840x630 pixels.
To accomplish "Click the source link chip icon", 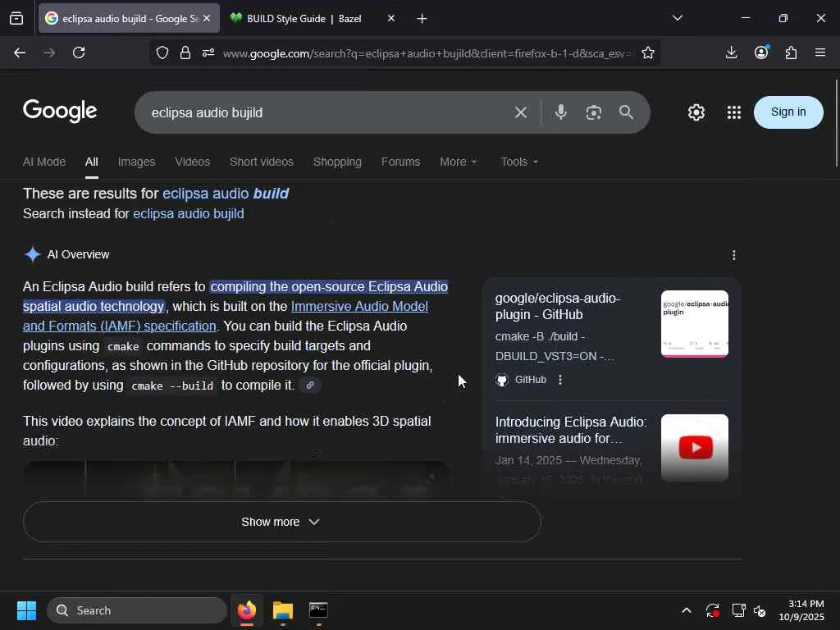I will click(x=310, y=386).
